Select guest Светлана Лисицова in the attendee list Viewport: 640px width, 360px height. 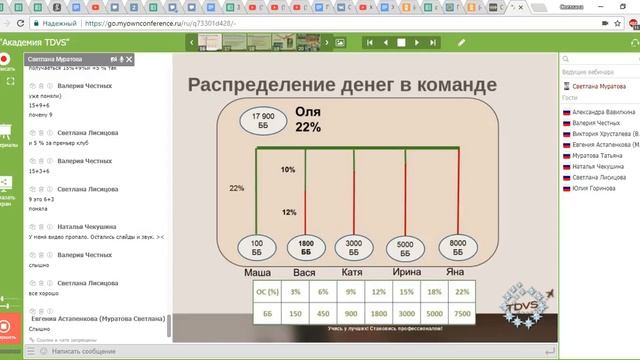pos(599,178)
